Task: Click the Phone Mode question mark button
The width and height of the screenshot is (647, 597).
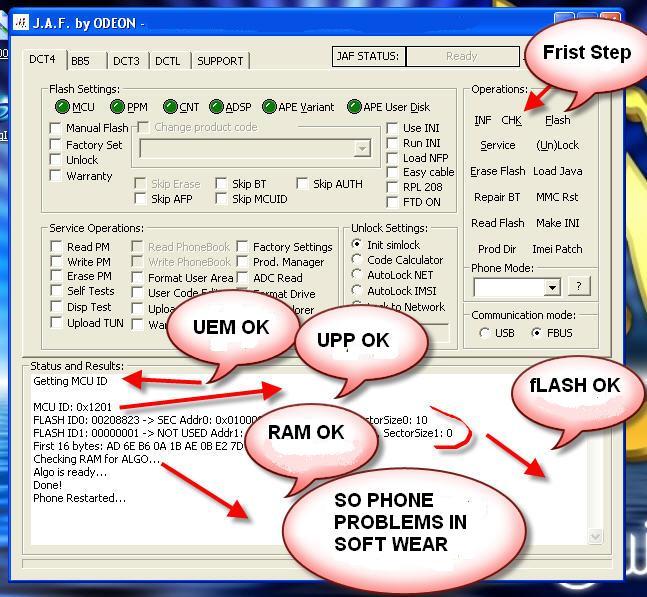Action: 579,286
